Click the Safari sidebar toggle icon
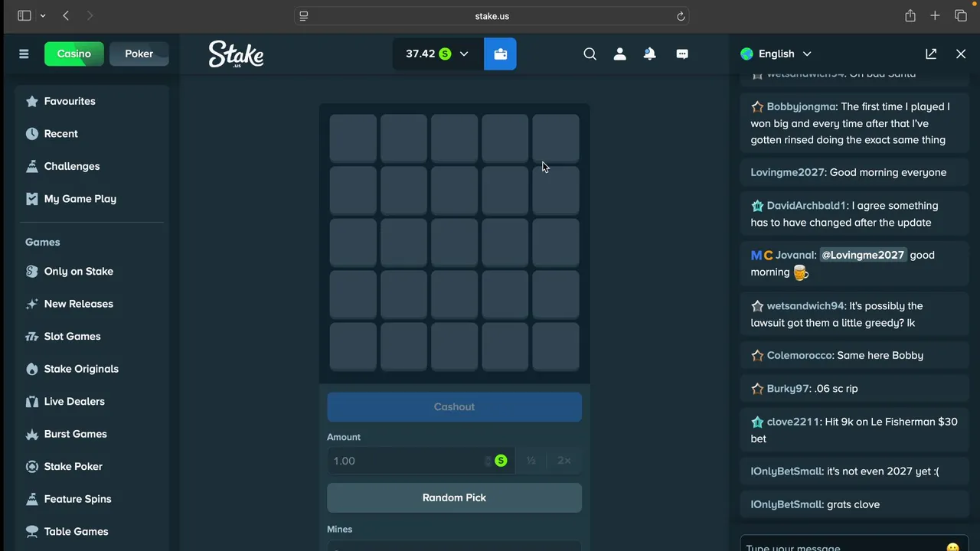 [24, 15]
